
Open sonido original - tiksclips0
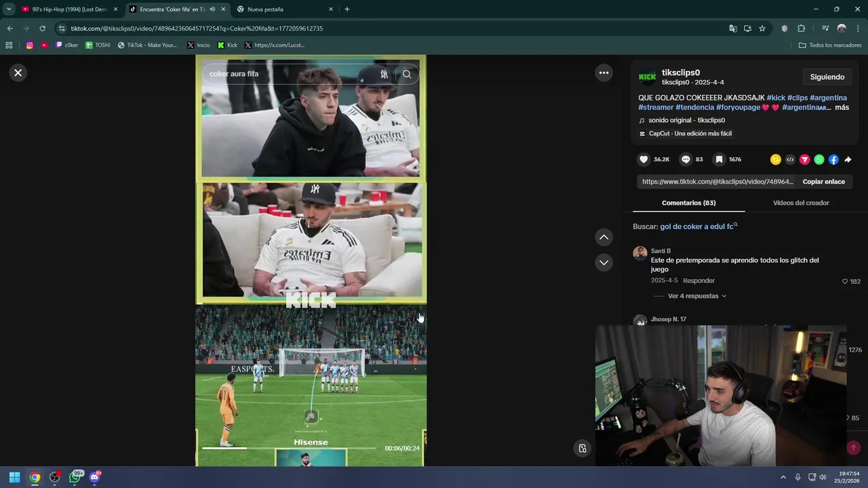pyautogui.click(x=686, y=121)
